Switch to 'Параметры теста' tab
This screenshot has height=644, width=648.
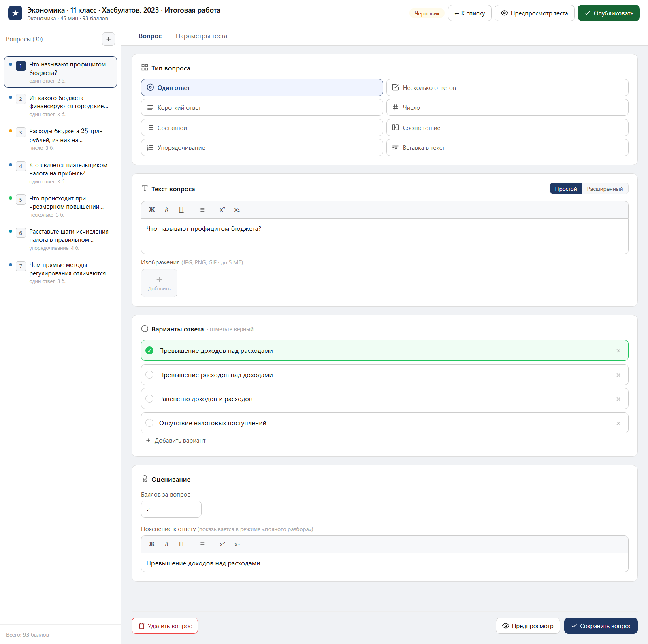coord(201,36)
